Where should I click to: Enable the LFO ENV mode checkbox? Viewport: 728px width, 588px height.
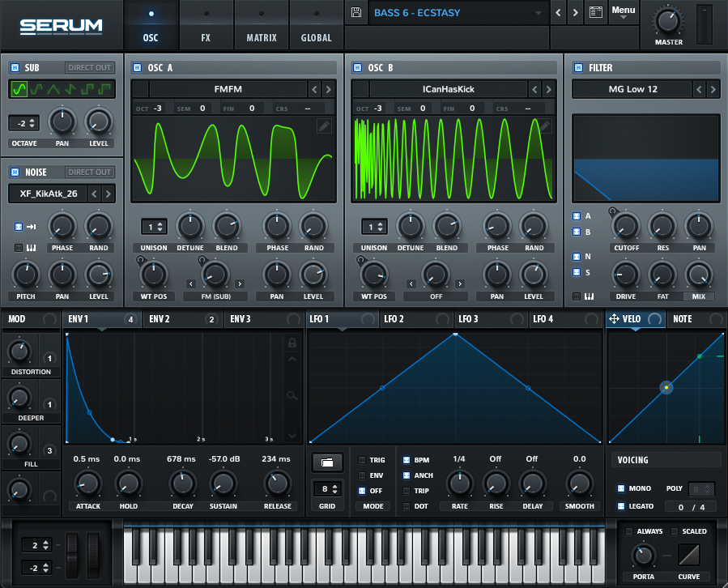click(x=362, y=475)
